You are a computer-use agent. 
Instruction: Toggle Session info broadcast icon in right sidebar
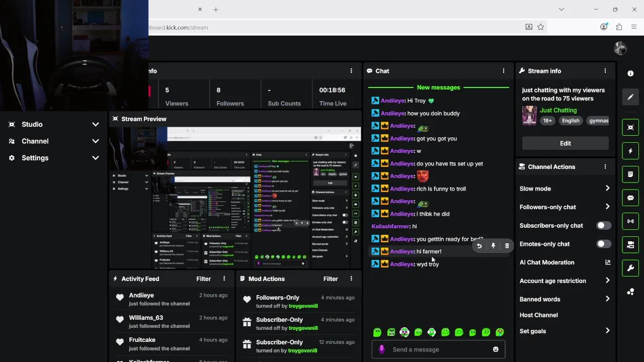click(630, 221)
